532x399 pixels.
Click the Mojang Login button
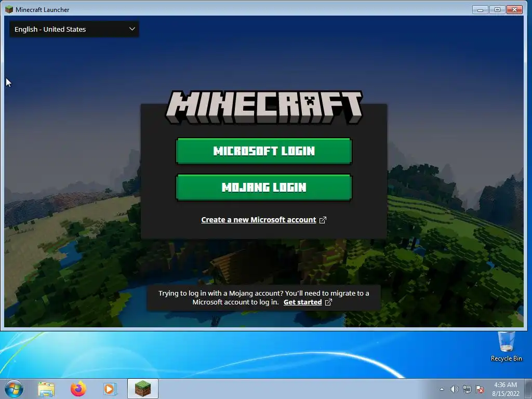(263, 187)
